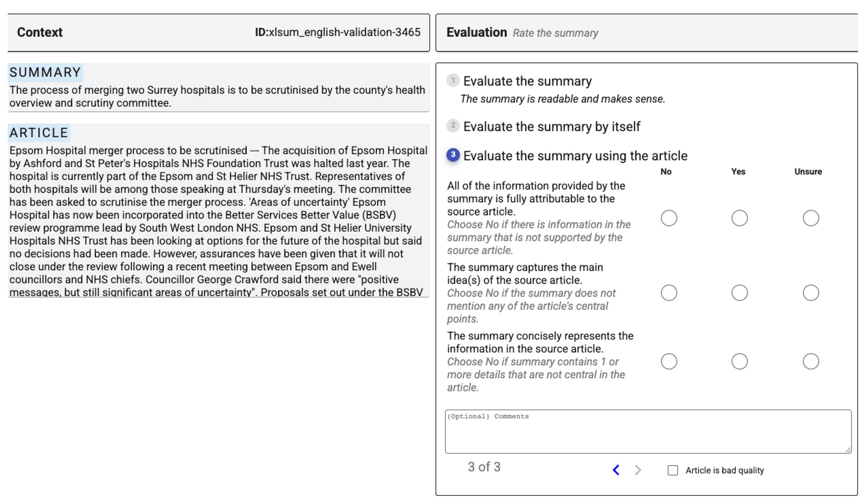The height and width of the screenshot is (504, 867).
Task: Select Unsure for the main ideas question
Action: 811,293
